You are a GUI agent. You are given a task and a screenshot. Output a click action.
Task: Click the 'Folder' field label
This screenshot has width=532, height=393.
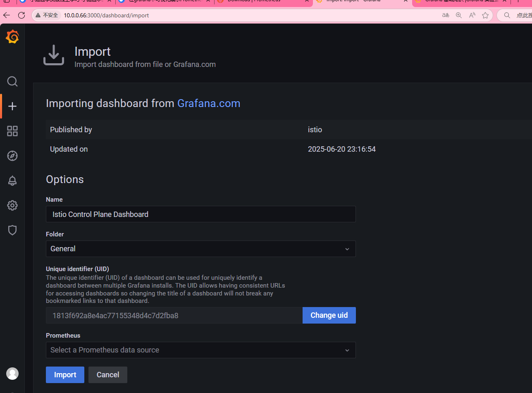click(x=55, y=234)
